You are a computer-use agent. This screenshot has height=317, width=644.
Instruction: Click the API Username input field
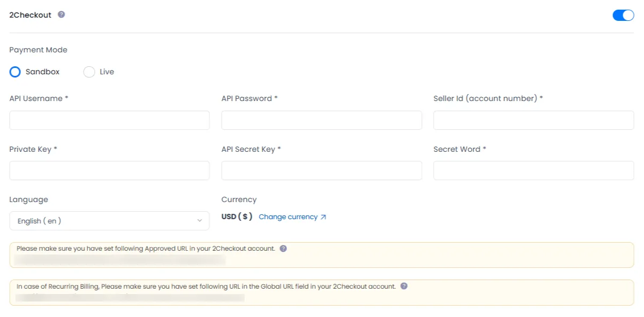[x=109, y=120]
